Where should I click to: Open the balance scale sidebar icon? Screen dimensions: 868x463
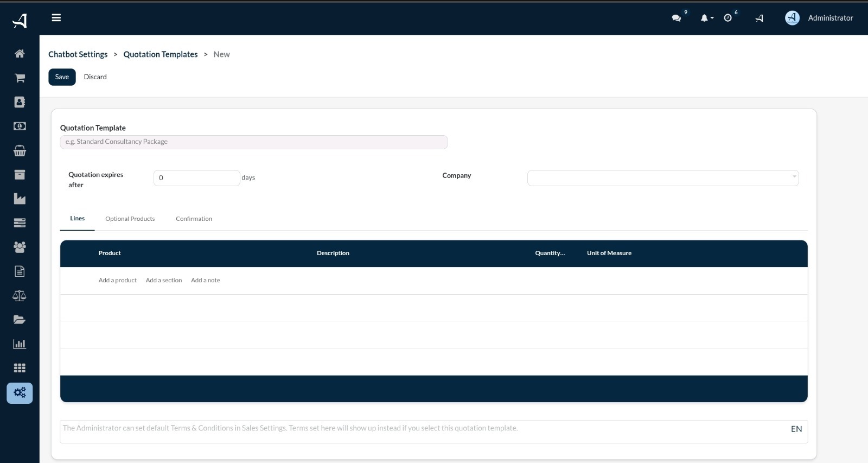pyautogui.click(x=20, y=295)
